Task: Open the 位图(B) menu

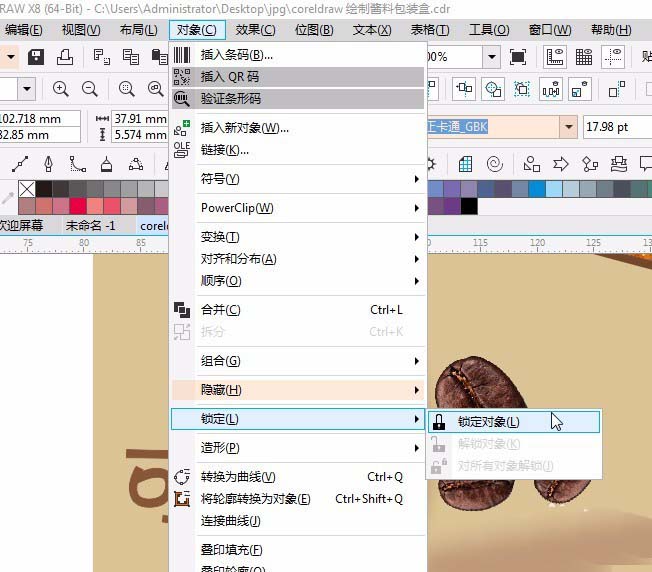Action: click(314, 30)
